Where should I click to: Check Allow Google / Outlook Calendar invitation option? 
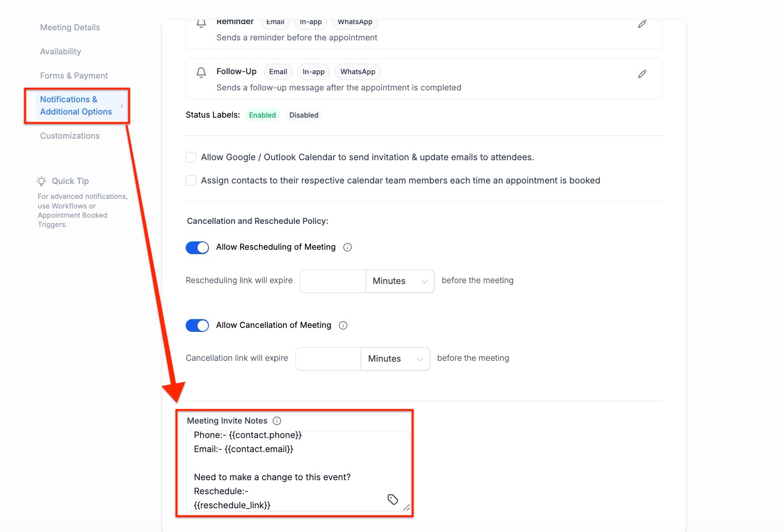(x=191, y=157)
